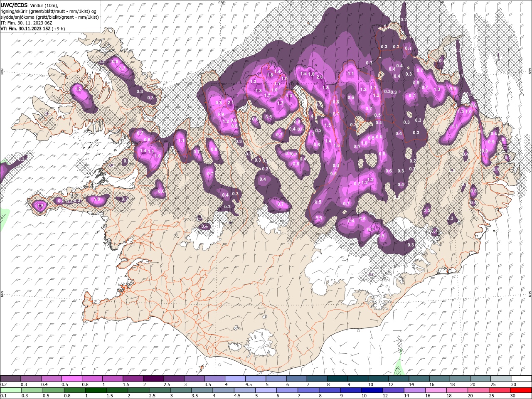
Task: Click the pale grey swatch labeled 25 in top legend
Action: click(501, 379)
